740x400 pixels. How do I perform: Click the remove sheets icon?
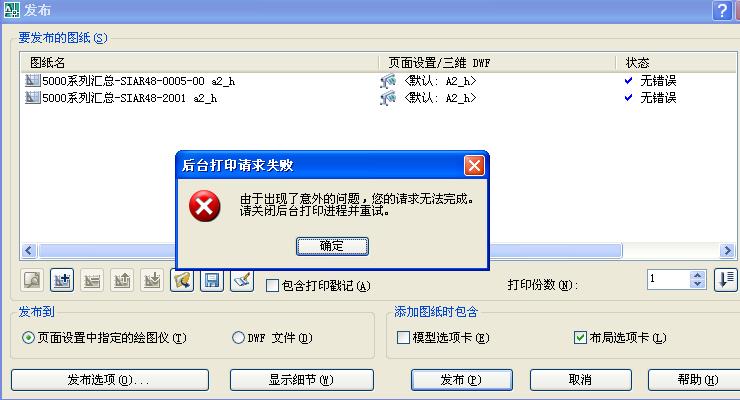[x=92, y=281]
